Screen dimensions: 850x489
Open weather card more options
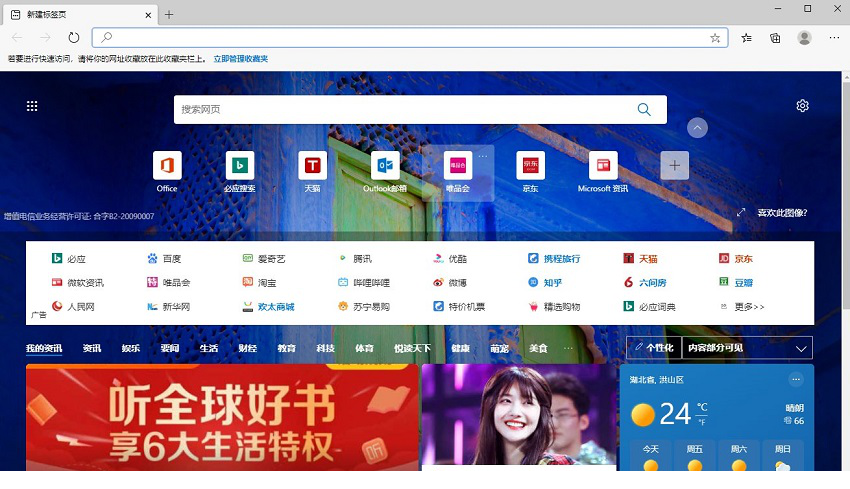tap(796, 379)
